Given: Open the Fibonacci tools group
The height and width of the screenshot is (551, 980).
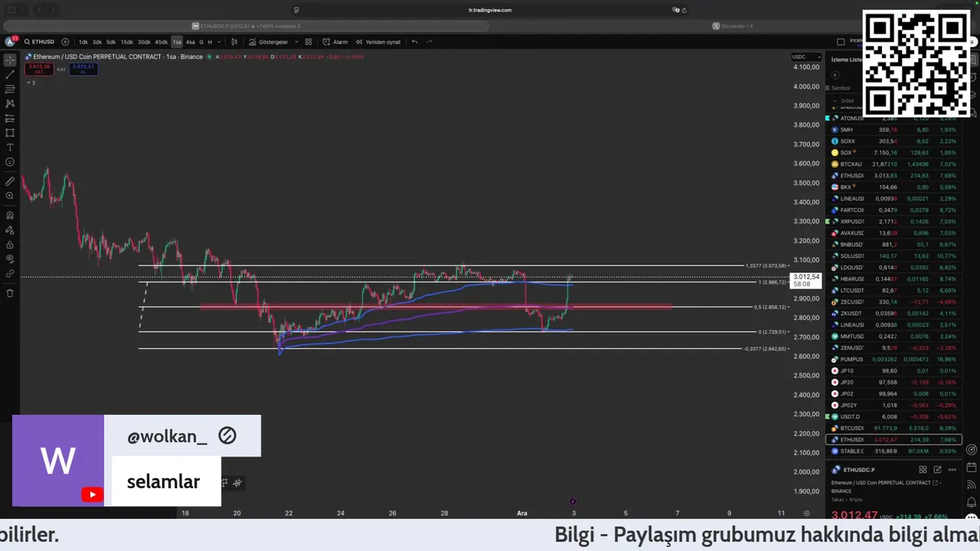Looking at the screenshot, I should coord(10,90).
